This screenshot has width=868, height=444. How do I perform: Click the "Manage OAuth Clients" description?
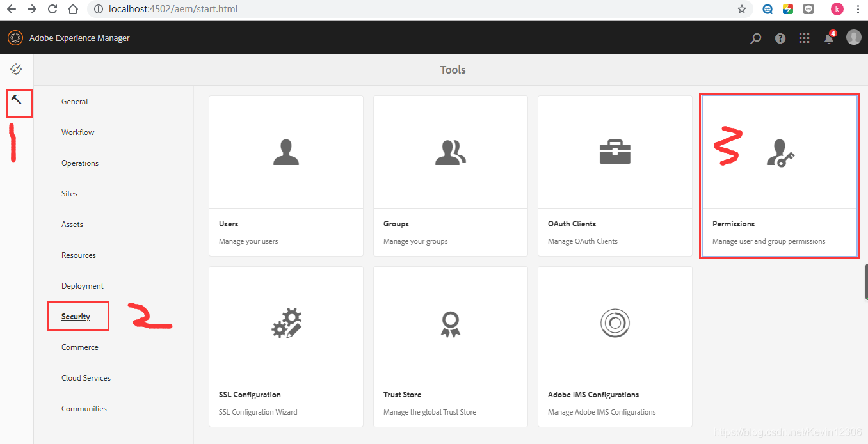pyautogui.click(x=583, y=241)
